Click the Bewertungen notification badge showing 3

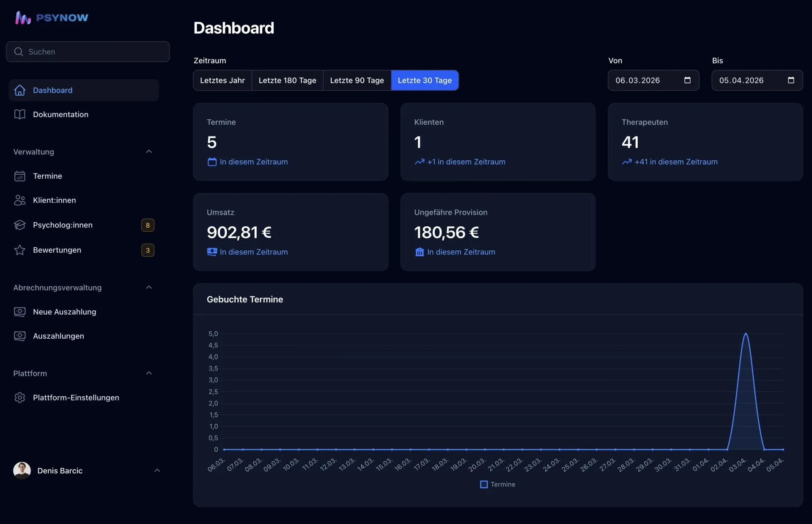coord(148,250)
